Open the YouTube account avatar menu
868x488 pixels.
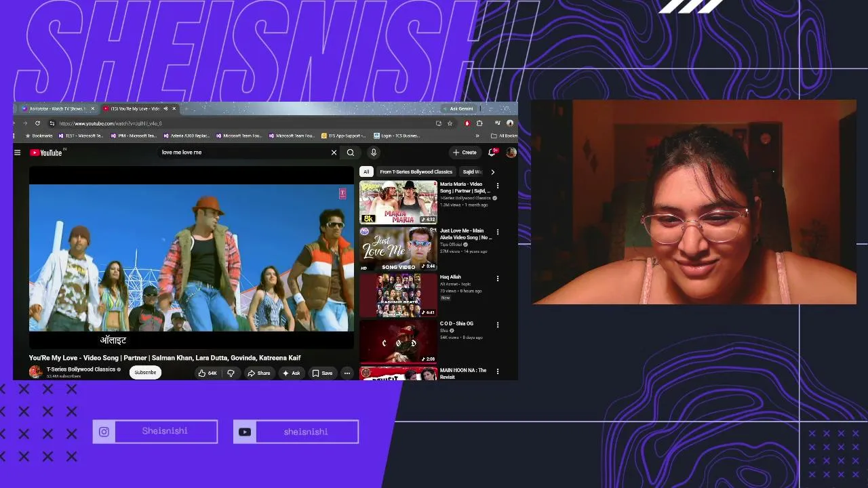511,152
